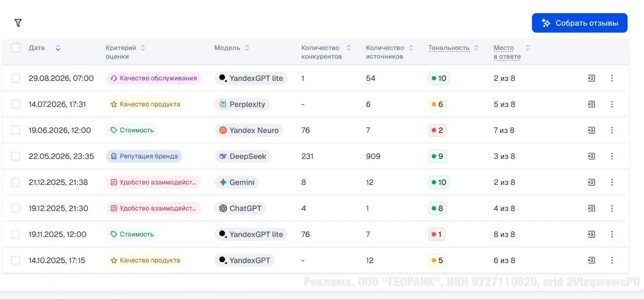
Task: Select the YandexGPT model chip in the last row
Action: click(245, 260)
